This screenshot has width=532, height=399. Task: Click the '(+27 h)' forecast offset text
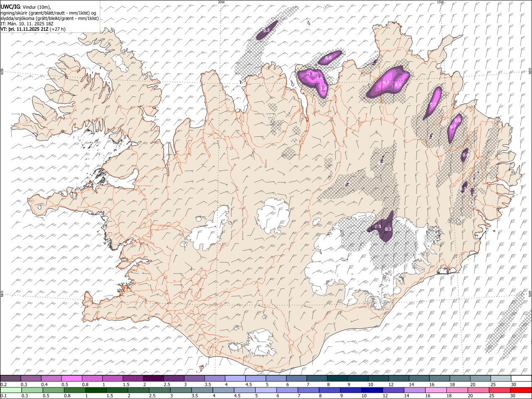[58, 29]
